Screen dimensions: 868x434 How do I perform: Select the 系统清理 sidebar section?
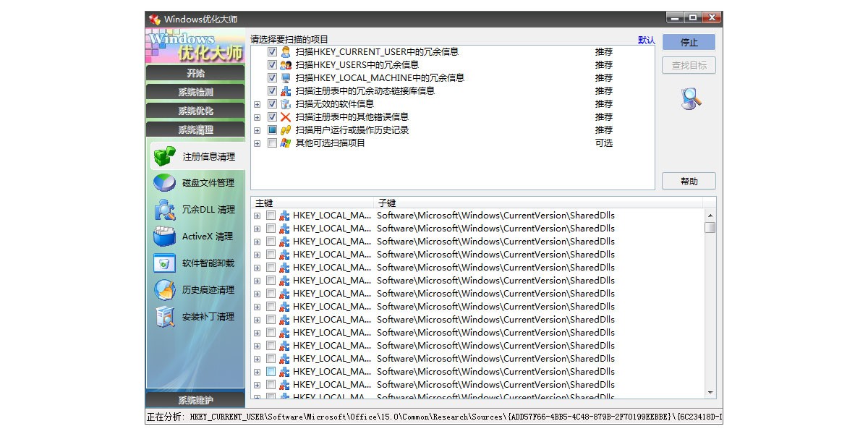pyautogui.click(x=195, y=129)
